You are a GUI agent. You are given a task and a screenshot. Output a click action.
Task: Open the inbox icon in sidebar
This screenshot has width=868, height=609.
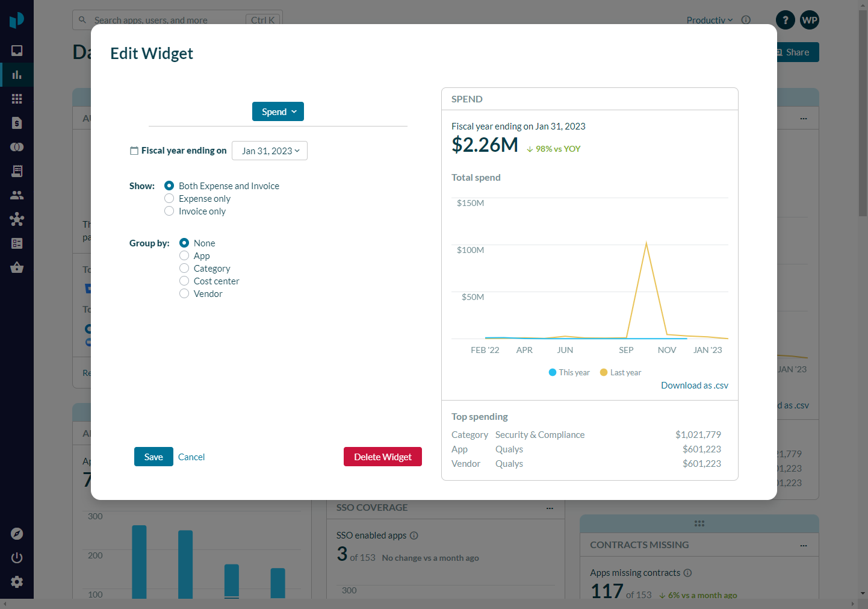coord(17,51)
